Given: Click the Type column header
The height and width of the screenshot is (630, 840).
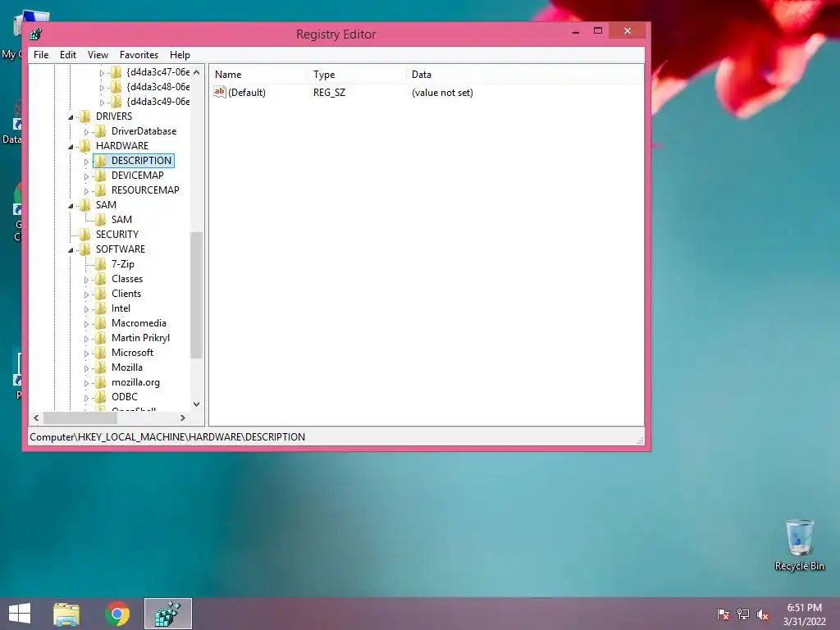Looking at the screenshot, I should pos(356,75).
